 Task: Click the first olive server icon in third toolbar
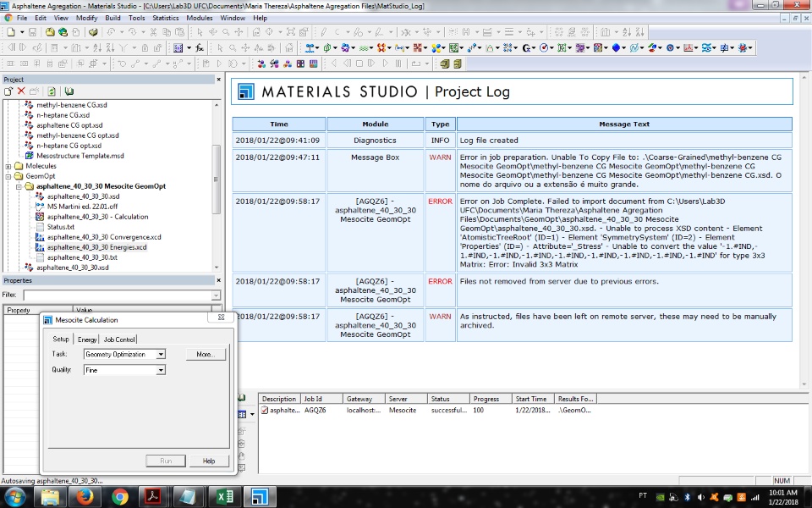tap(444, 63)
